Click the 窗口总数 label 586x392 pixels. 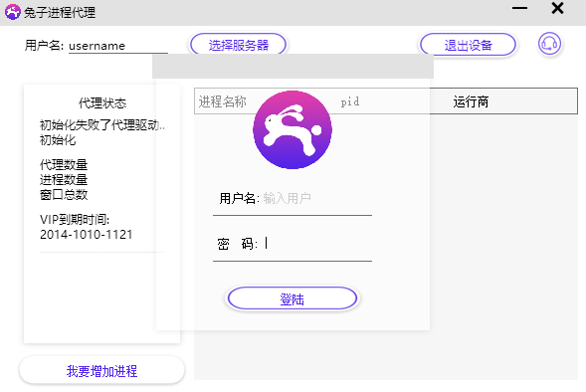click(64, 194)
